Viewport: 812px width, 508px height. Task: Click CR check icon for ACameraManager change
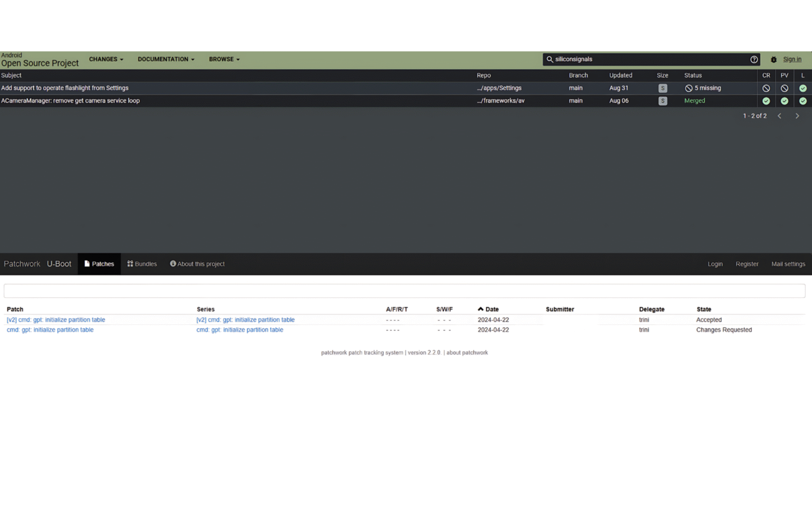tap(766, 101)
